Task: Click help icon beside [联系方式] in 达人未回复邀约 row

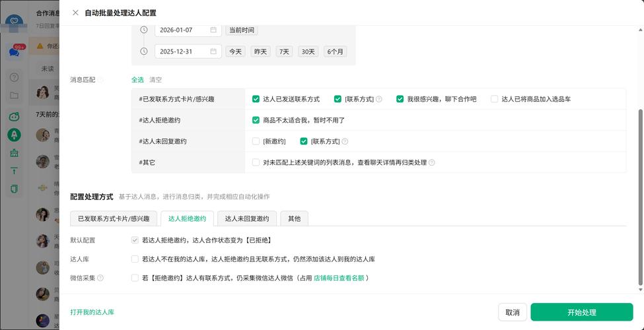Action: pos(345,141)
